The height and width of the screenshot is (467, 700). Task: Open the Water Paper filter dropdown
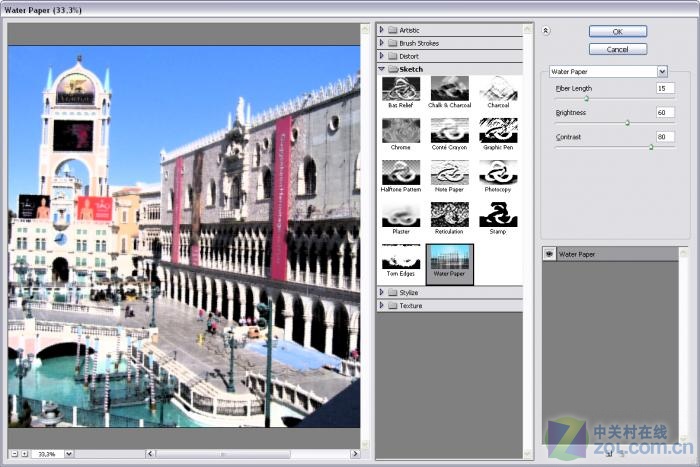coord(662,72)
